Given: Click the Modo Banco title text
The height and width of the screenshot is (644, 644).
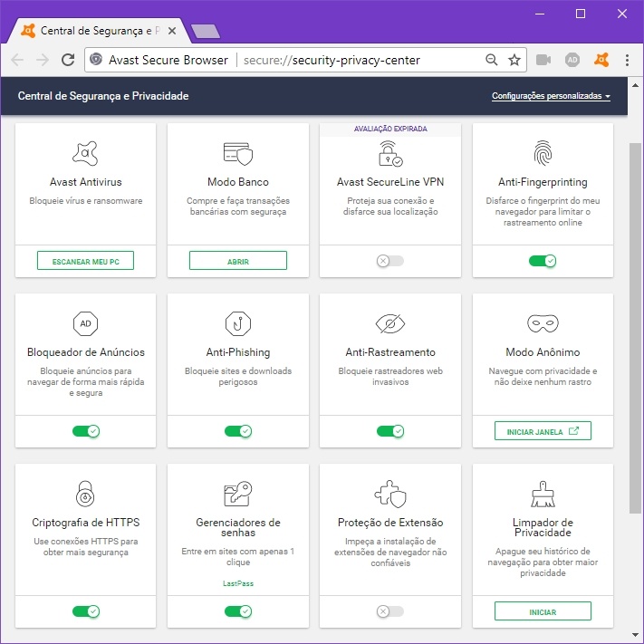Looking at the screenshot, I should tap(238, 182).
